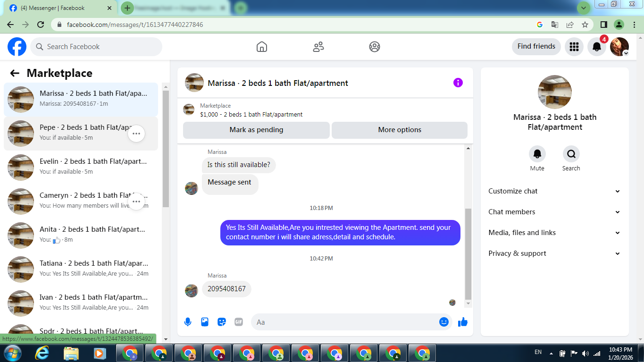Open Ivan's conversation in the list
Viewport: 644px width, 362px height.
(x=81, y=303)
